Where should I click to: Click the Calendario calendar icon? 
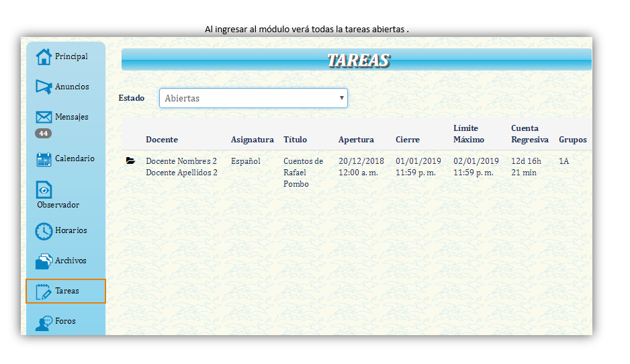point(44,159)
